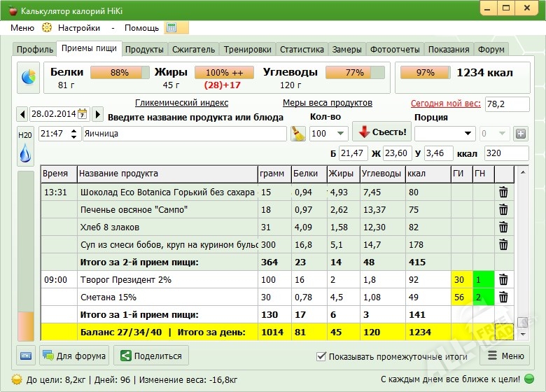Remove Сметана 15% using its trash icon
This screenshot has width=546, height=392.
point(503,297)
